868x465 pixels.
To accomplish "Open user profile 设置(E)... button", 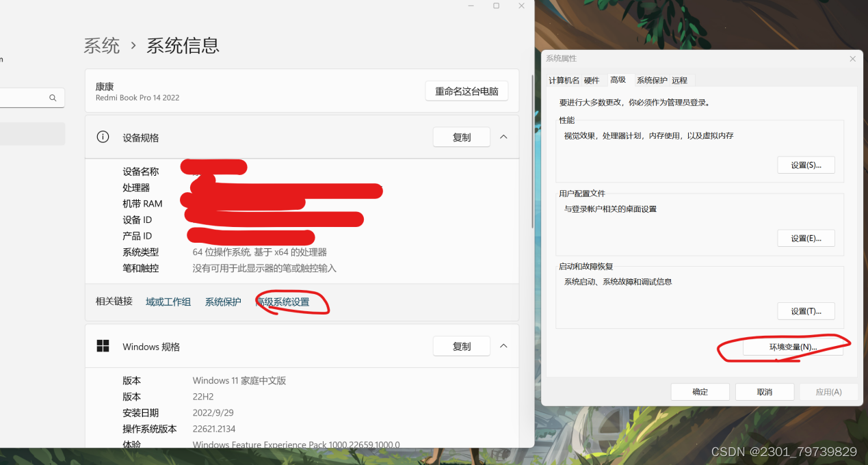I will pos(806,238).
